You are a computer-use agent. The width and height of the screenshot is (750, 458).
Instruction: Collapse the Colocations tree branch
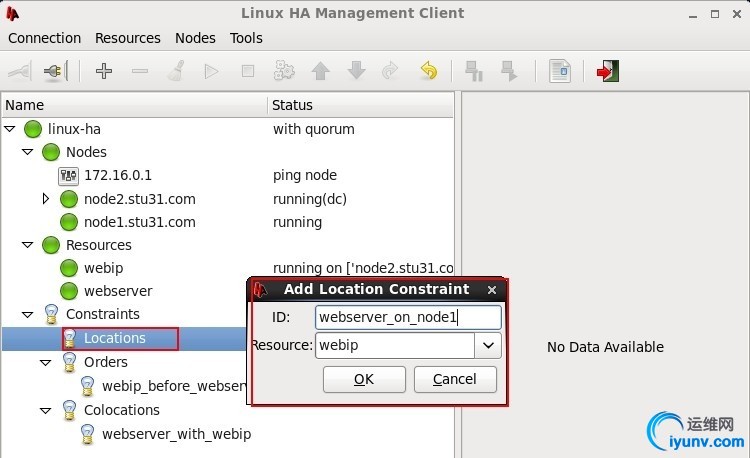coord(46,410)
